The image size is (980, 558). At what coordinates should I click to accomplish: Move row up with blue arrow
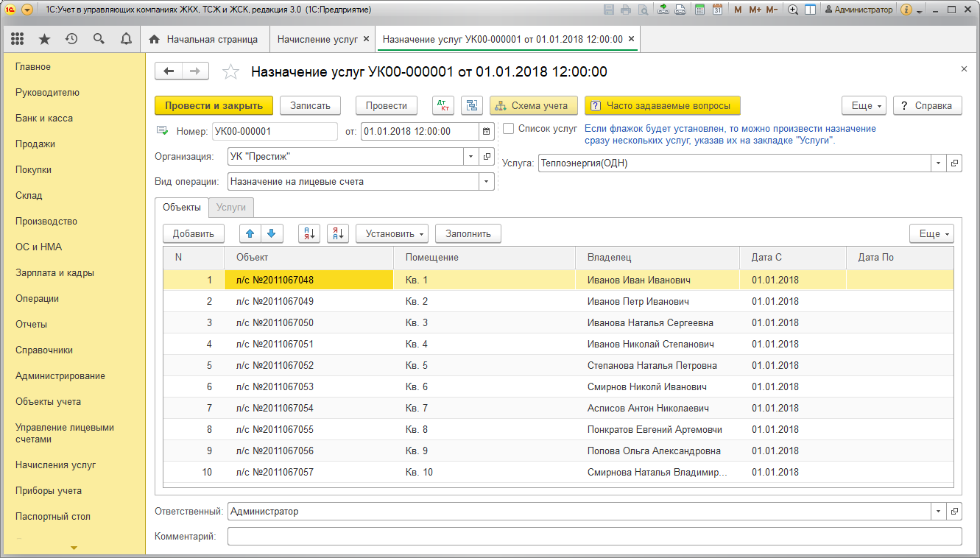point(250,233)
